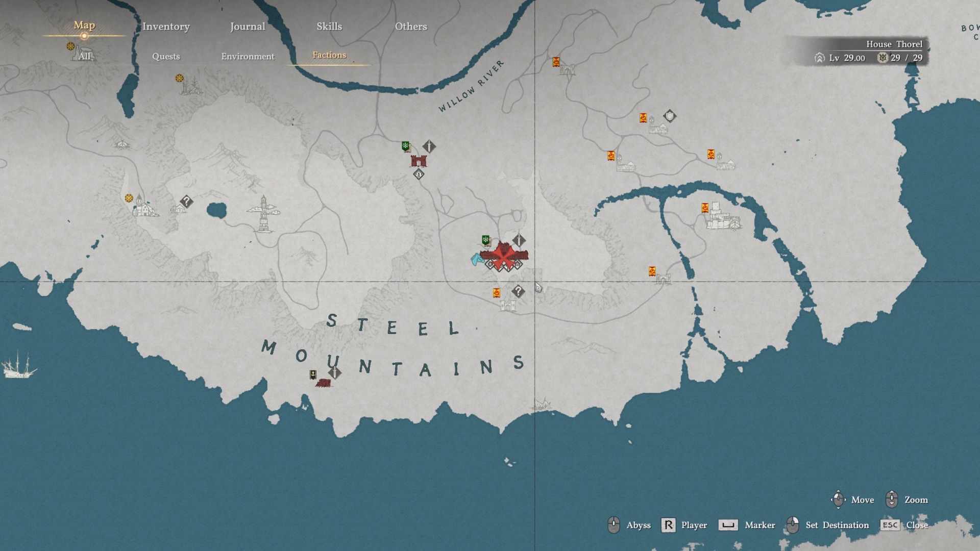Click the orange faction banner at the northern gate
This screenshot has width=980, height=551.
(556, 62)
